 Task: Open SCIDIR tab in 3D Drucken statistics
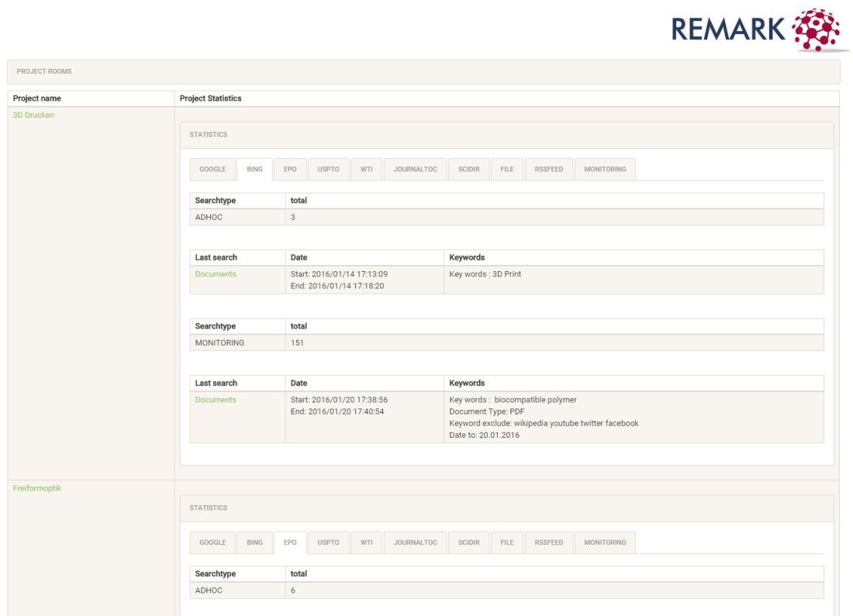[x=468, y=169]
